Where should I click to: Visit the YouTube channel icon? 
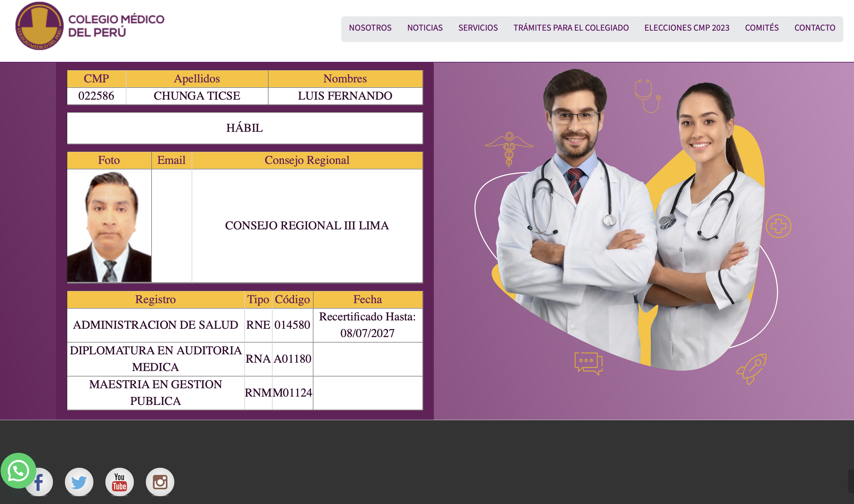[120, 482]
